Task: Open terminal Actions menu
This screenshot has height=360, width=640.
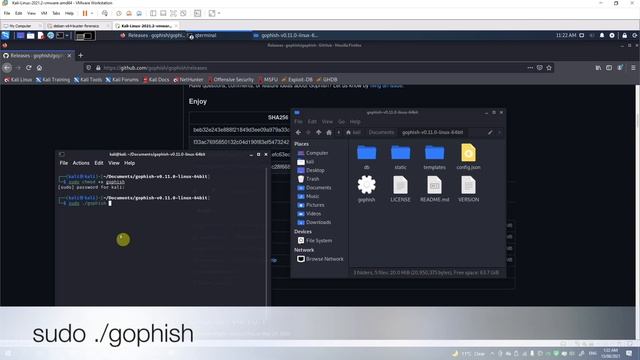Action: click(x=81, y=163)
